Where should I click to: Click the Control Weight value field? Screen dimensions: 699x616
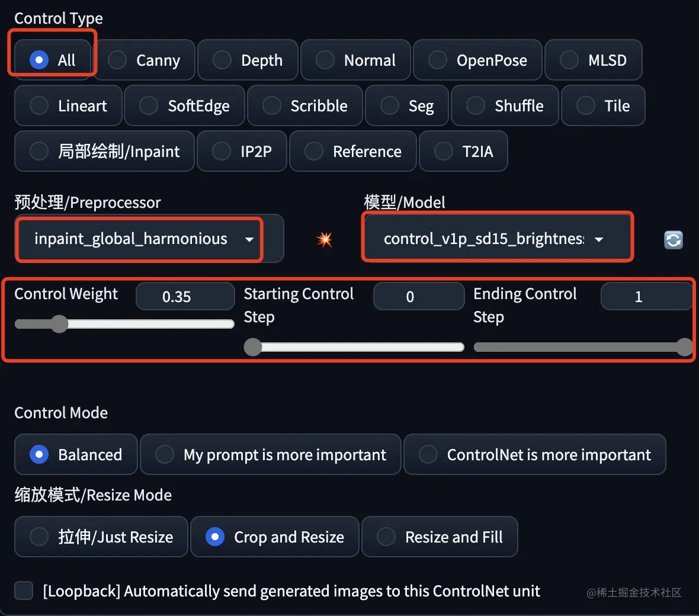(x=185, y=296)
